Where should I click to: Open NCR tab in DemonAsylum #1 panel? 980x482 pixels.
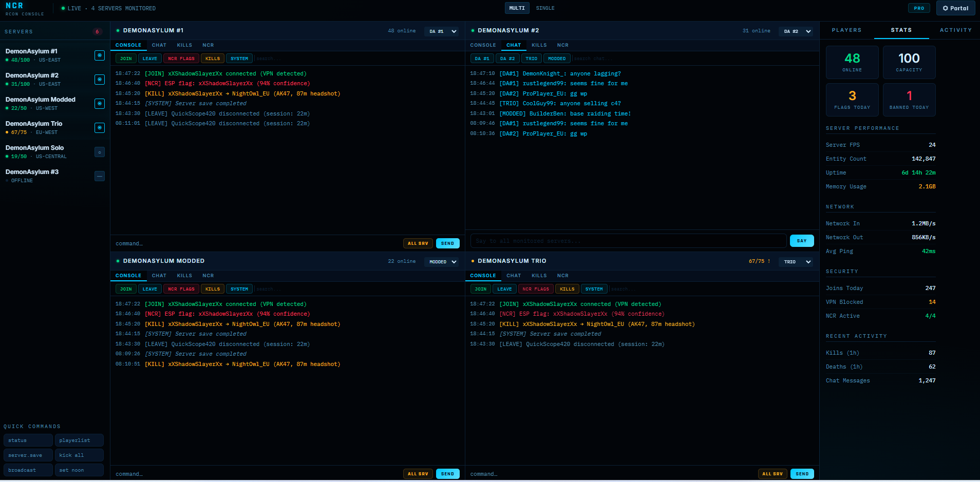pyautogui.click(x=208, y=45)
